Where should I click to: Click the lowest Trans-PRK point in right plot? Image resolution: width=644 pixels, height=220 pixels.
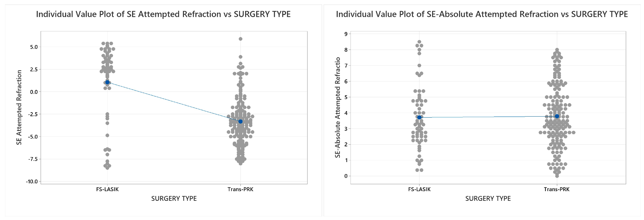[x=557, y=176]
